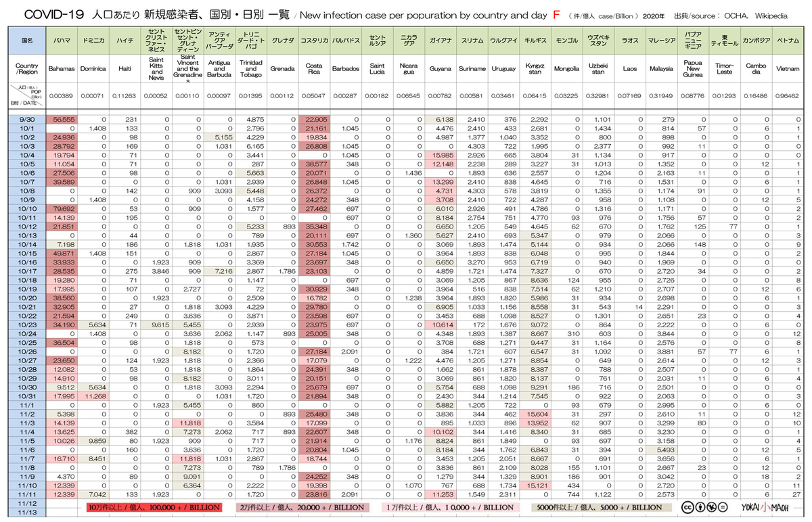Select the Vietnam column header
This screenshot has height=522, width=812.
pyautogui.click(x=788, y=69)
